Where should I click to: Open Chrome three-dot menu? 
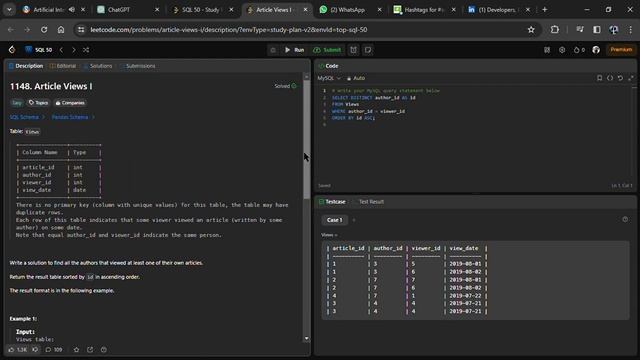click(631, 29)
